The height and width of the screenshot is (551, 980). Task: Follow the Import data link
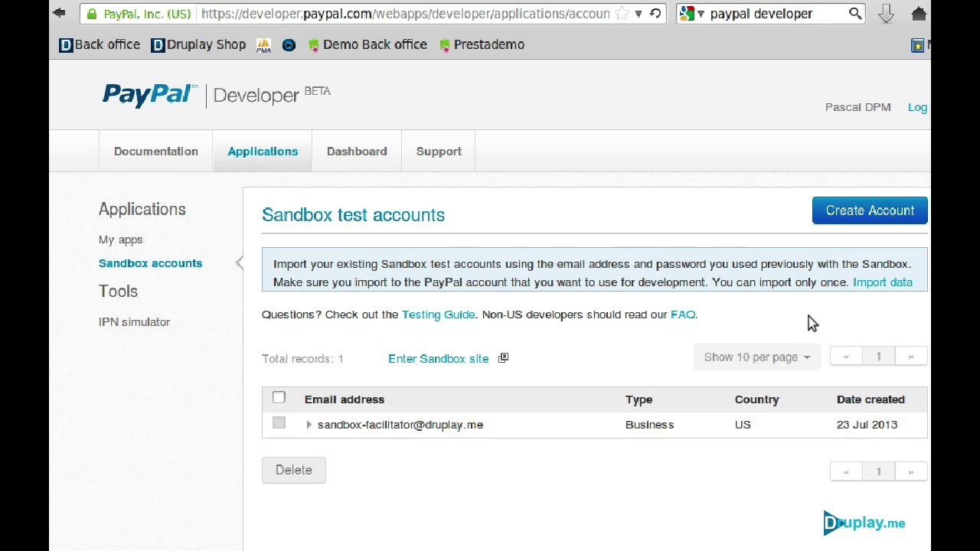[x=883, y=282]
